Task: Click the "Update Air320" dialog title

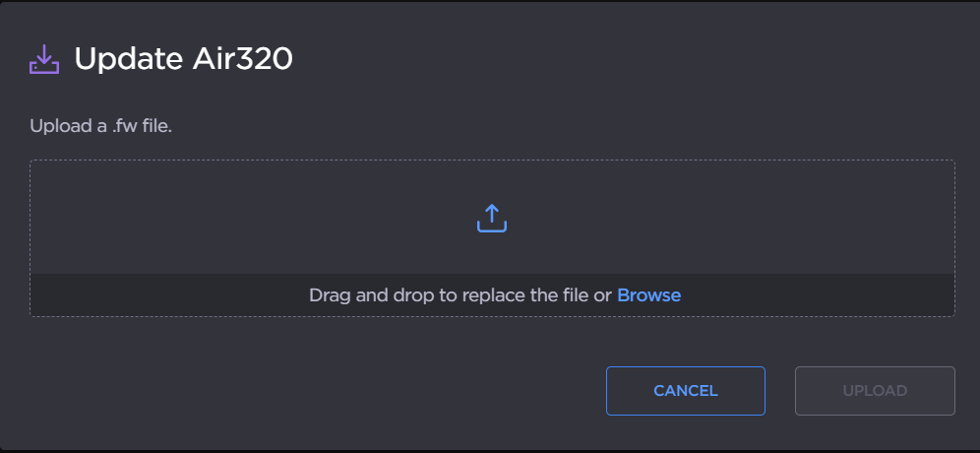Action: pos(183,59)
